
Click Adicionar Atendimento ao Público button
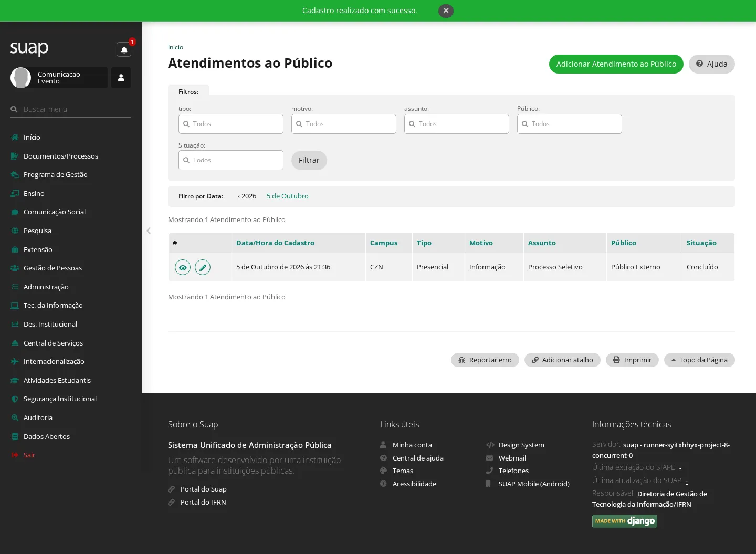[x=616, y=64]
